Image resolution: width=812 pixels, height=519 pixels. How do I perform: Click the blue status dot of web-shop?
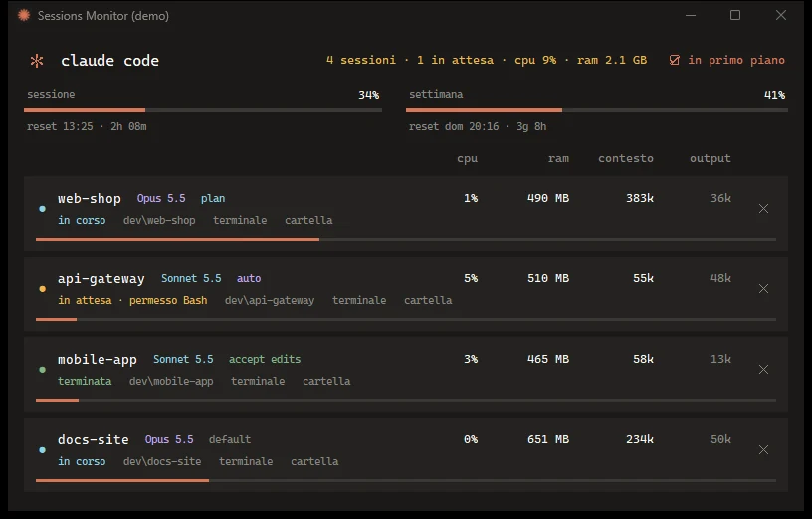coord(43,209)
